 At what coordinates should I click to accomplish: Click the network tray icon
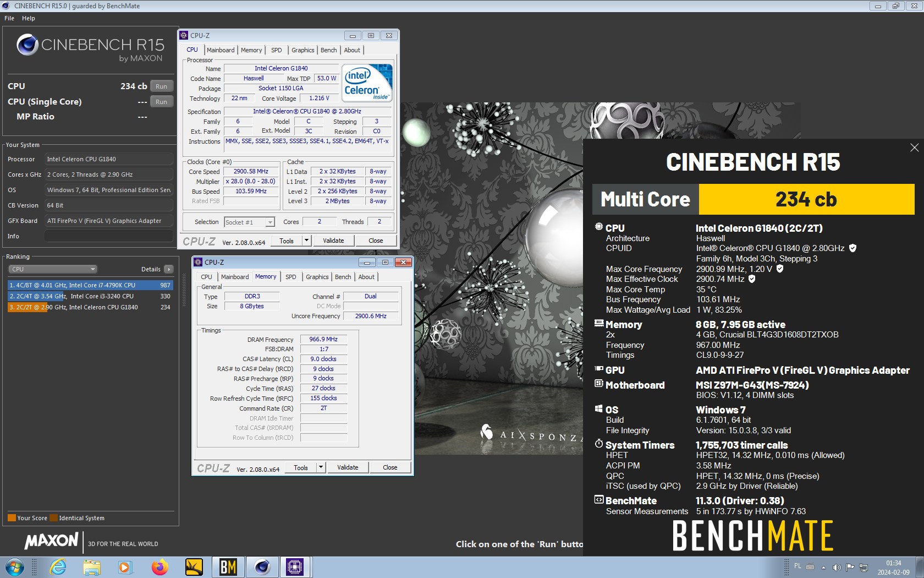click(864, 567)
